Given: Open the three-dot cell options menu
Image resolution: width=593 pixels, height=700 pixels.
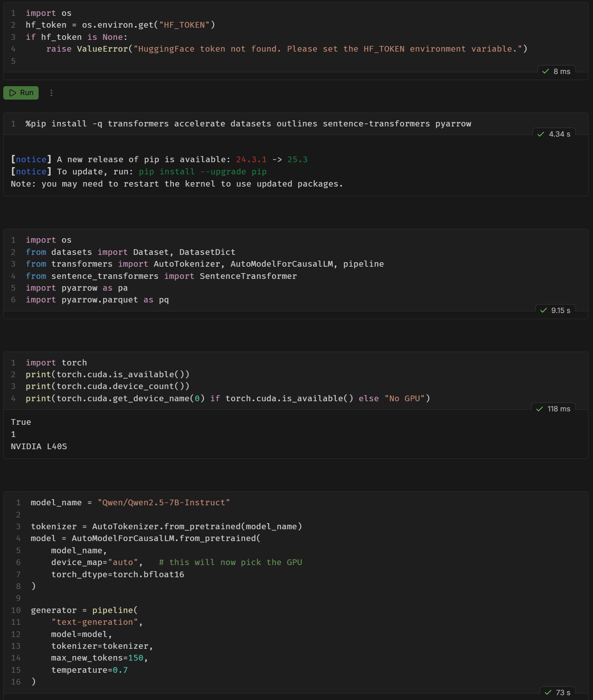Looking at the screenshot, I should 51,93.
